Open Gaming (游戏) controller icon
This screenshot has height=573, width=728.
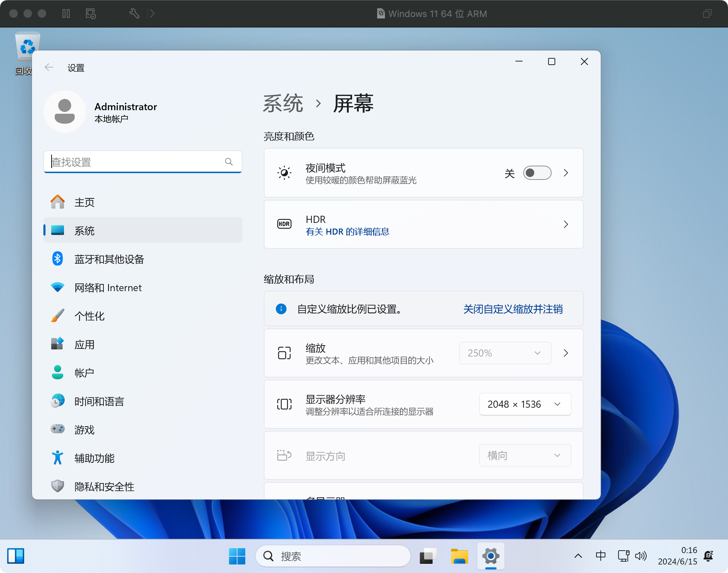click(x=58, y=429)
